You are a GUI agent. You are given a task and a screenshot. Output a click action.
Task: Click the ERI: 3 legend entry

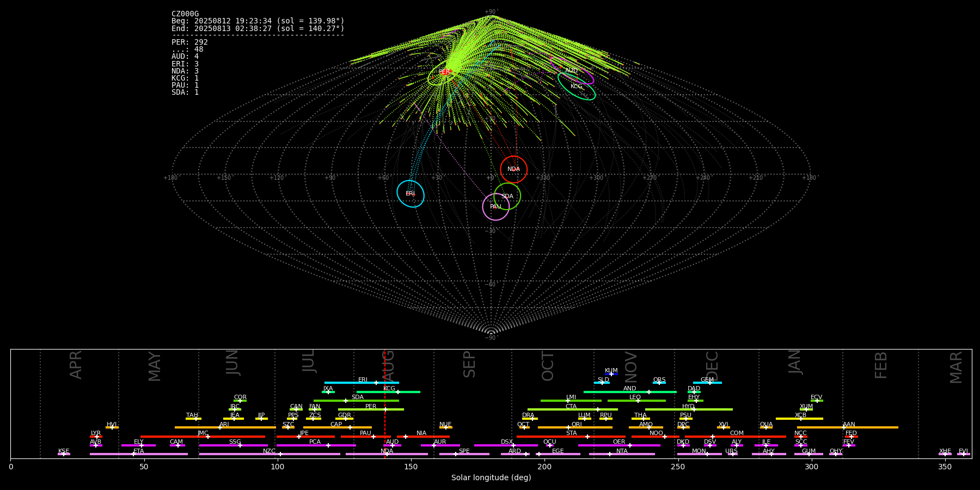coord(185,64)
